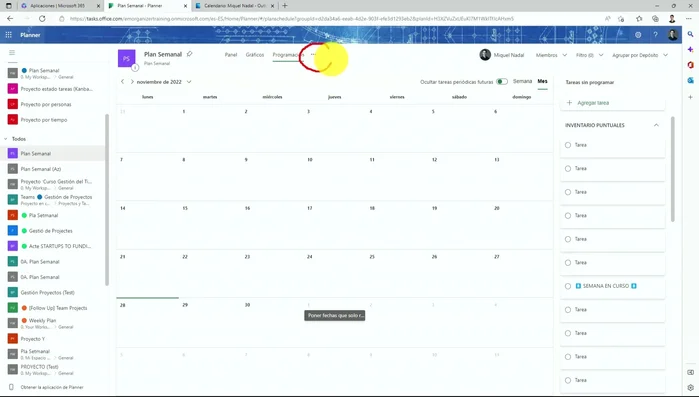The width and height of the screenshot is (699, 397).
Task: Select the Programación tab
Action: [x=288, y=55]
